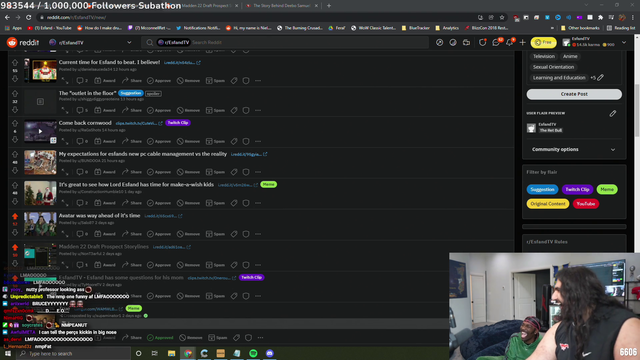Filter by Suggestion flair
The image size is (640, 360).
[x=542, y=189]
